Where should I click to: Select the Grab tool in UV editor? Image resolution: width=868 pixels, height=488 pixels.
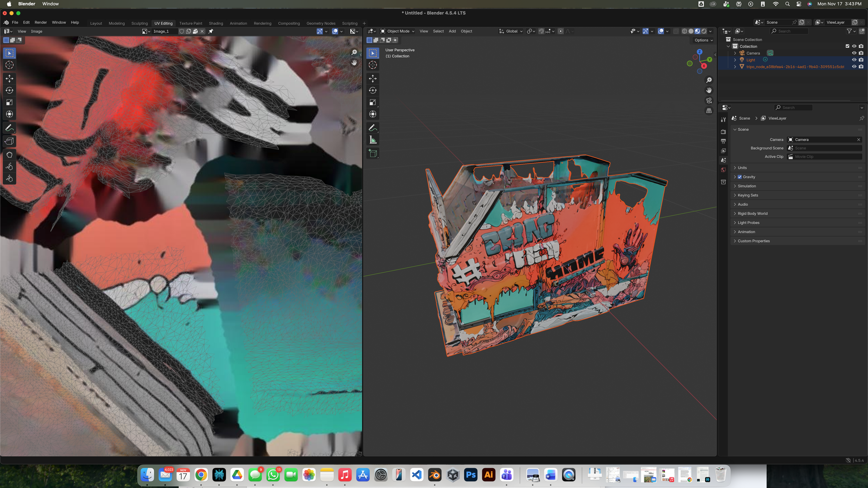tap(9, 155)
